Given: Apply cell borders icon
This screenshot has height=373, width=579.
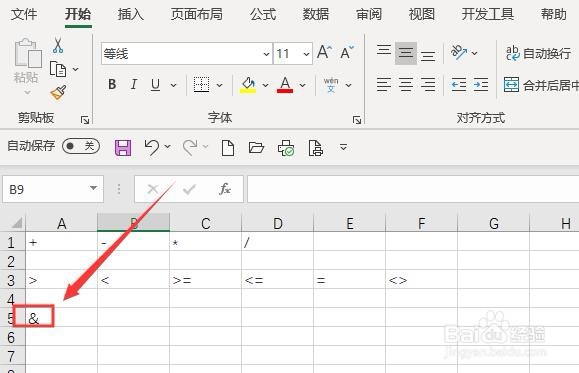Looking at the screenshot, I should (202, 85).
